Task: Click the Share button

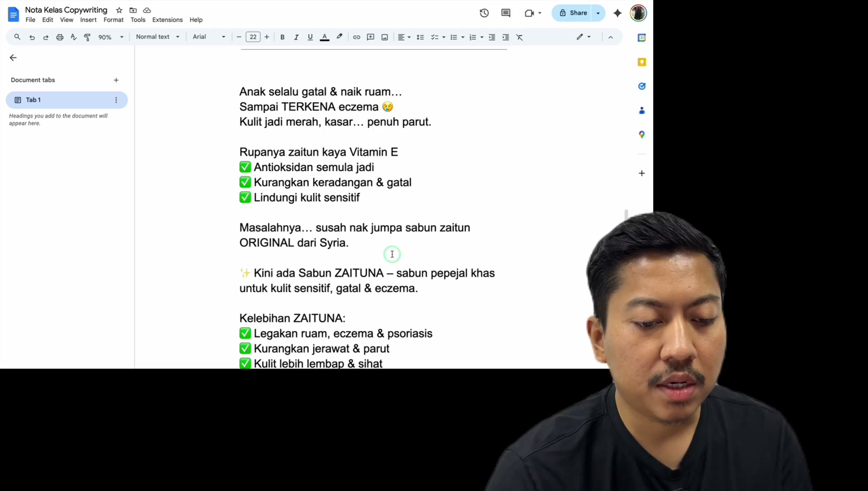Action: (573, 13)
